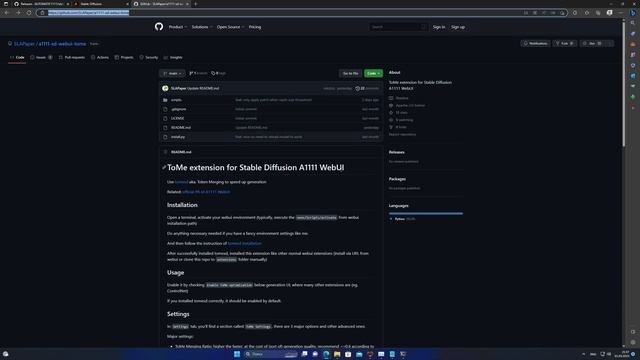
Task: Click the Report repository link
Action: 402,134
